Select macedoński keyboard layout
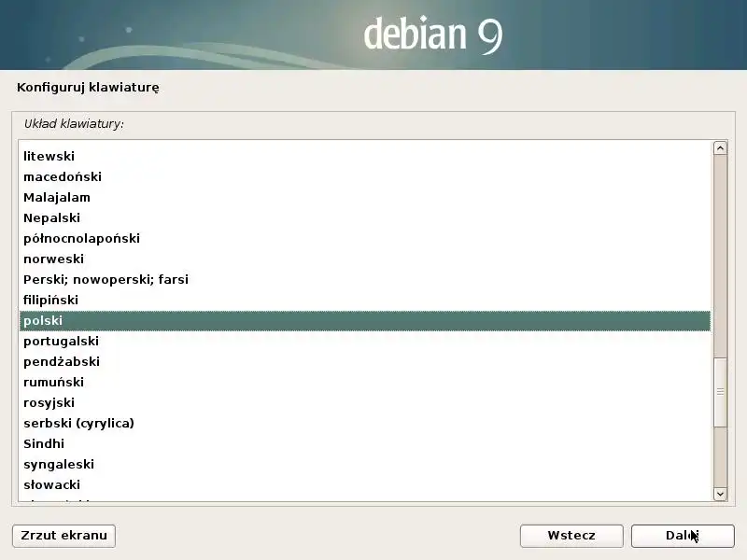 pyautogui.click(x=365, y=176)
